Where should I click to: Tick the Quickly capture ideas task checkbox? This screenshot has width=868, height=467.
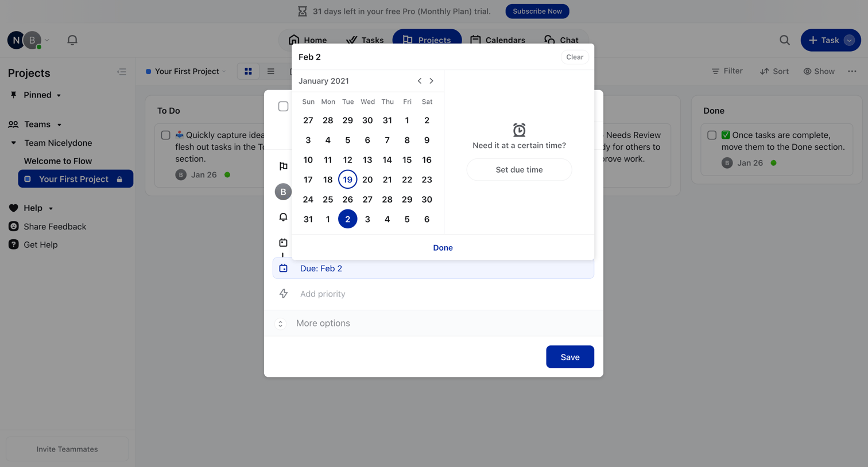(165, 135)
